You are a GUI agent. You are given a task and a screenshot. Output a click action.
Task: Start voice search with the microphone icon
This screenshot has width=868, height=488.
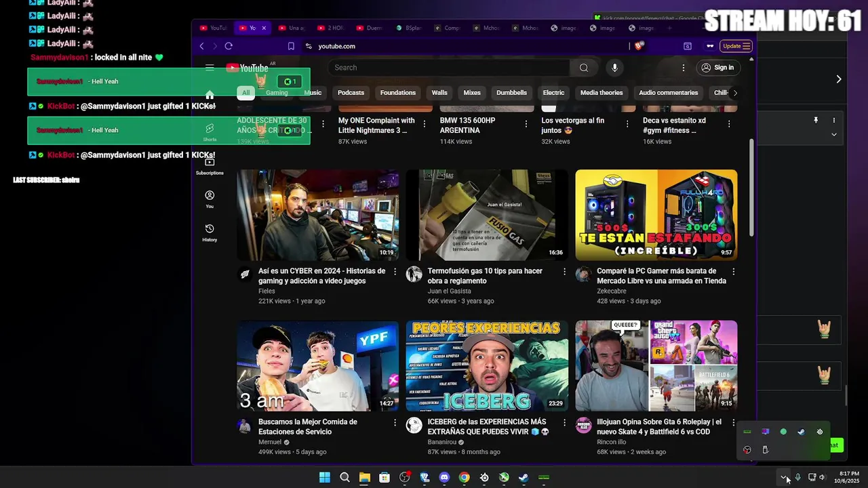click(614, 68)
